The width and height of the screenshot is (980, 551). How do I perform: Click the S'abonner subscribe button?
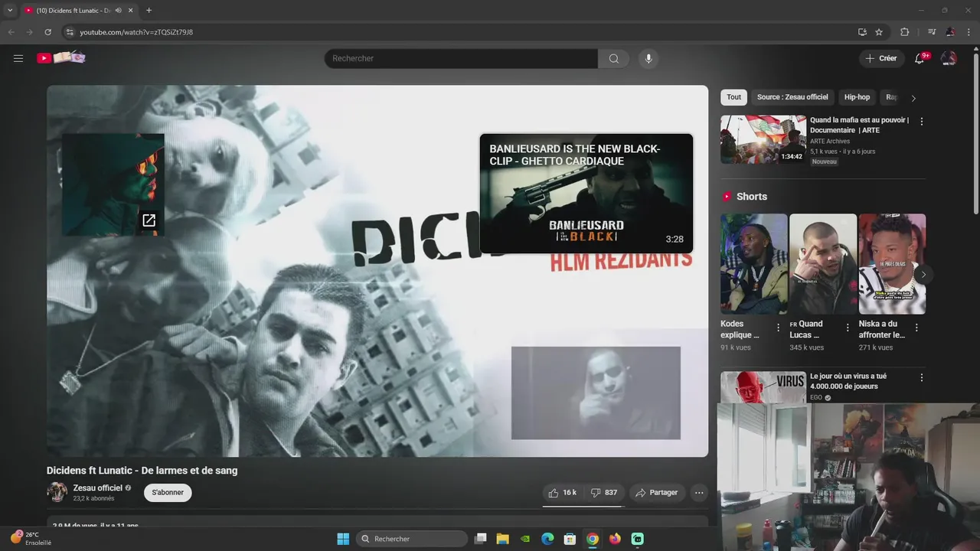(x=168, y=493)
